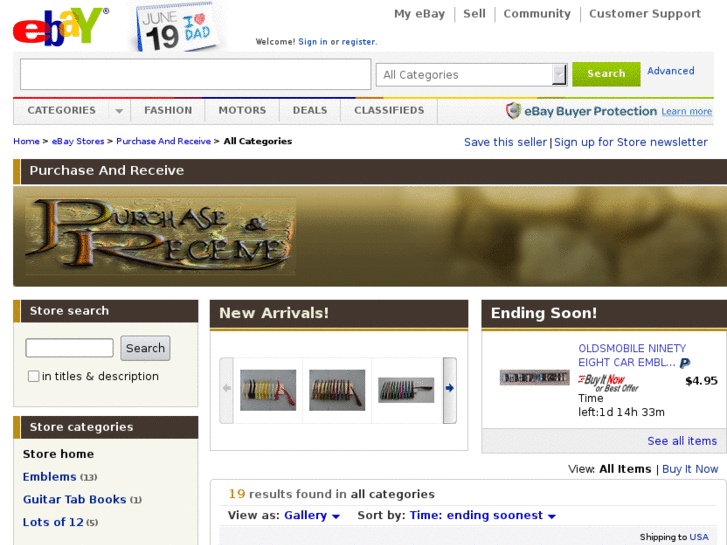Open the June 19 I love Dad calendar graphic
727x545 pixels.
(177, 27)
